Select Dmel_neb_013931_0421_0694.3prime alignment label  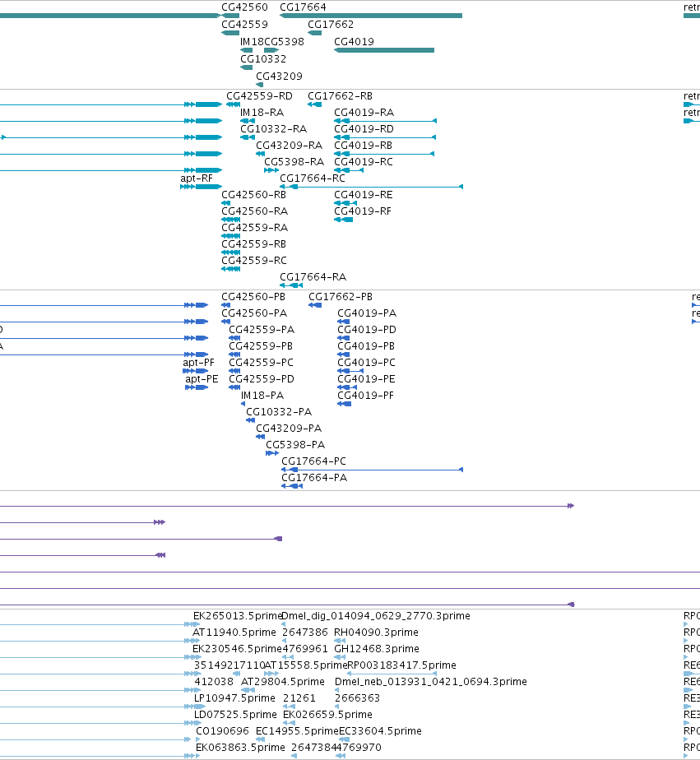(431, 682)
